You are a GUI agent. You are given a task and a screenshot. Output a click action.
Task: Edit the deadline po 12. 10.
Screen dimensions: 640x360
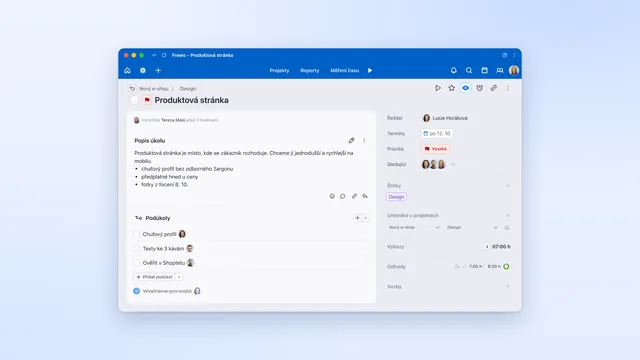[437, 133]
